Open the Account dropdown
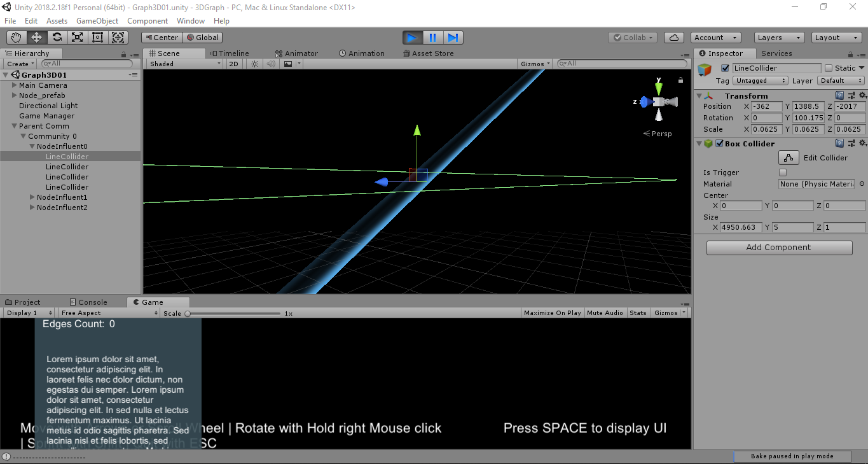The height and width of the screenshot is (464, 868). point(716,38)
